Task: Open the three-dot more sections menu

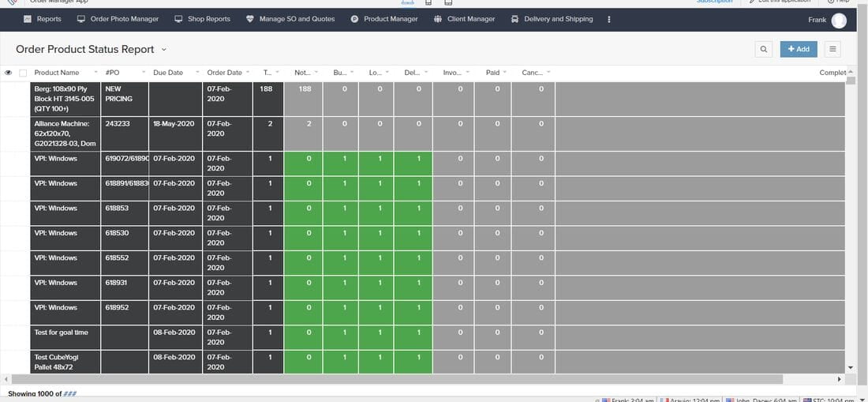Action: tap(609, 20)
